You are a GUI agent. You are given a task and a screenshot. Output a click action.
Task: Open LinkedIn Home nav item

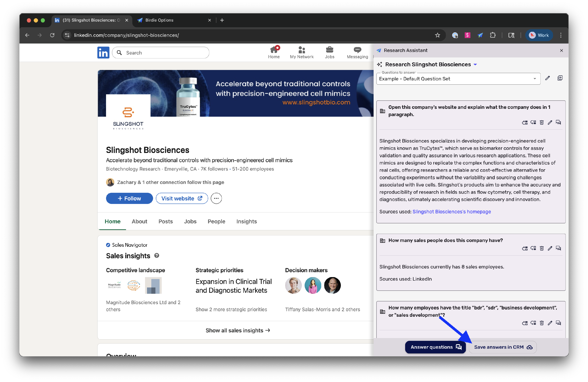pyautogui.click(x=274, y=53)
